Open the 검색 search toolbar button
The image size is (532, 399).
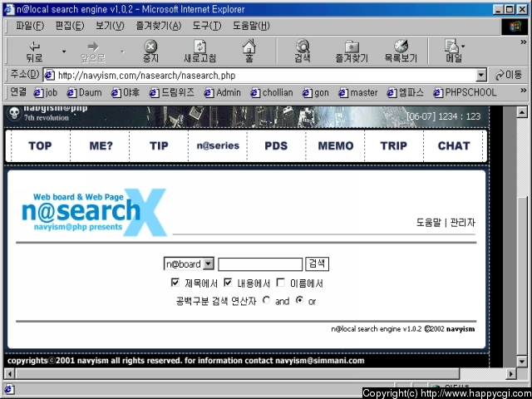303,52
